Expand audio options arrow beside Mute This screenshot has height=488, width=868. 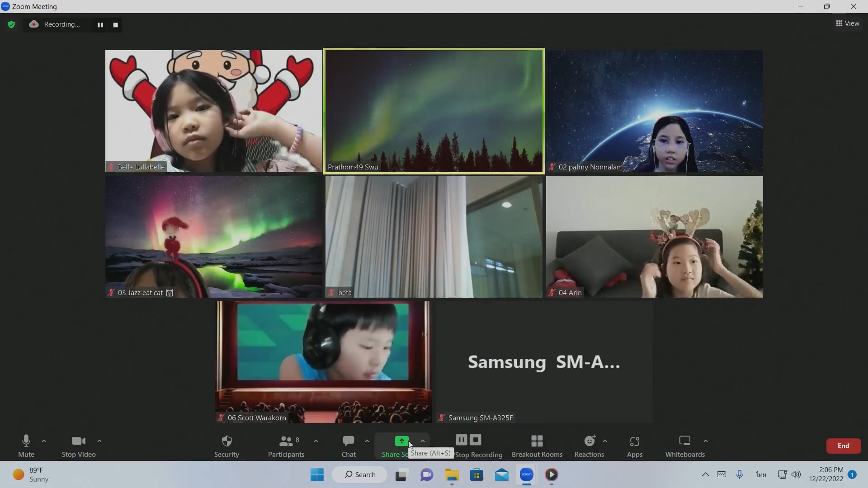[x=44, y=441]
